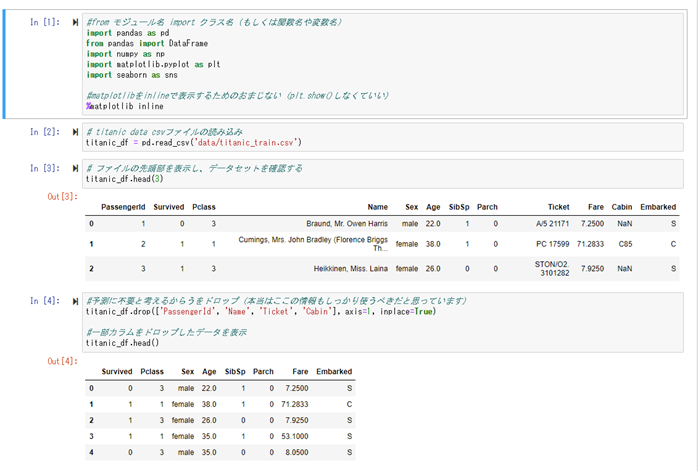Select the In [3]: prompt label
The image size is (698, 471).
(x=45, y=168)
